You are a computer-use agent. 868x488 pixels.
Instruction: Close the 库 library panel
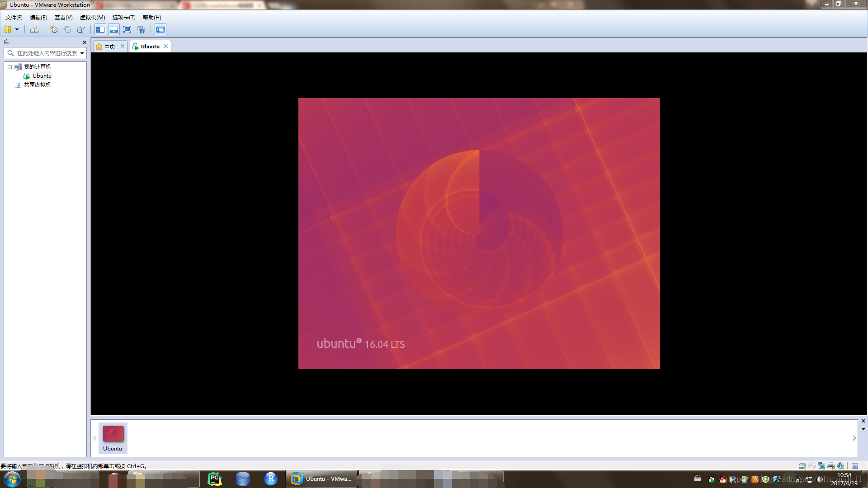[x=84, y=42]
